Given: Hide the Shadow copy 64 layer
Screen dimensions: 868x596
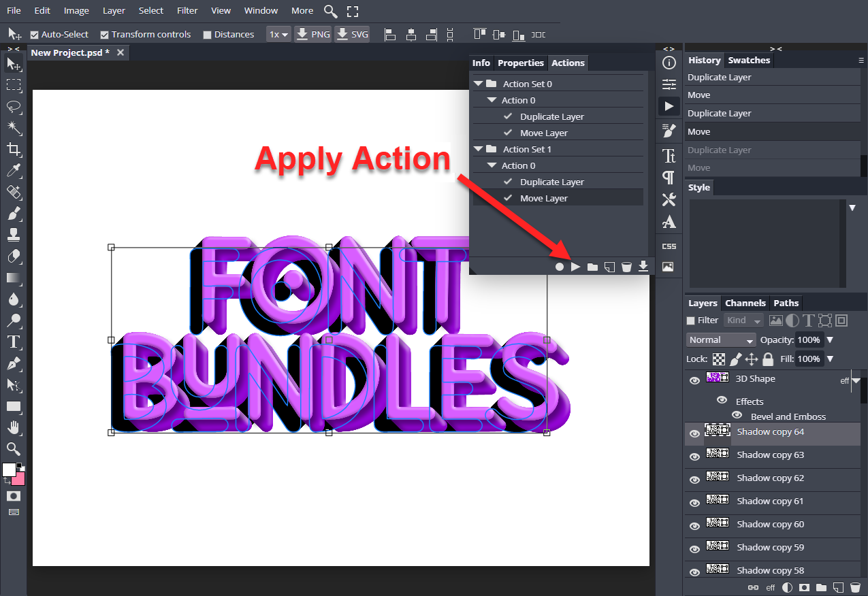Looking at the screenshot, I should (x=694, y=434).
